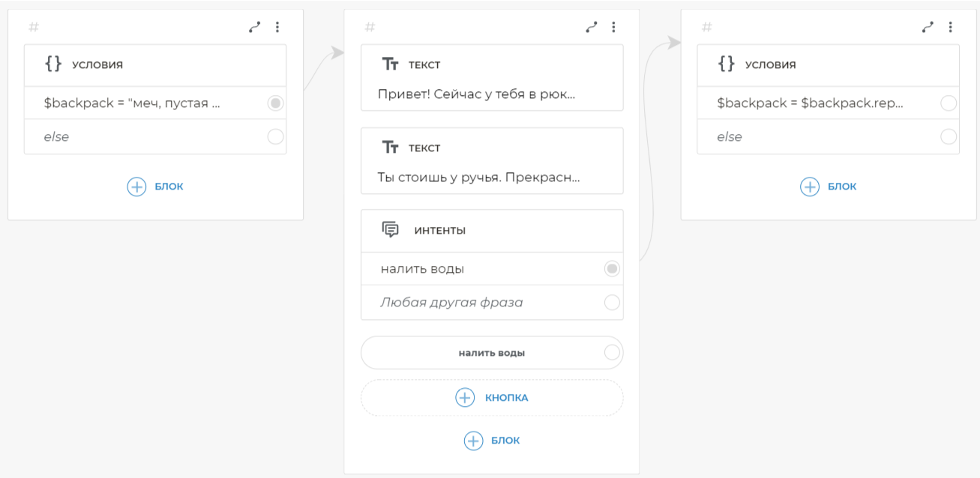Click the налить воды button connector circle

click(x=612, y=353)
